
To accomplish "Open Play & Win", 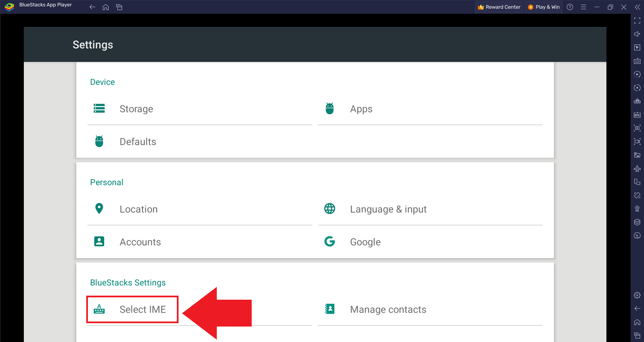I will (544, 7).
